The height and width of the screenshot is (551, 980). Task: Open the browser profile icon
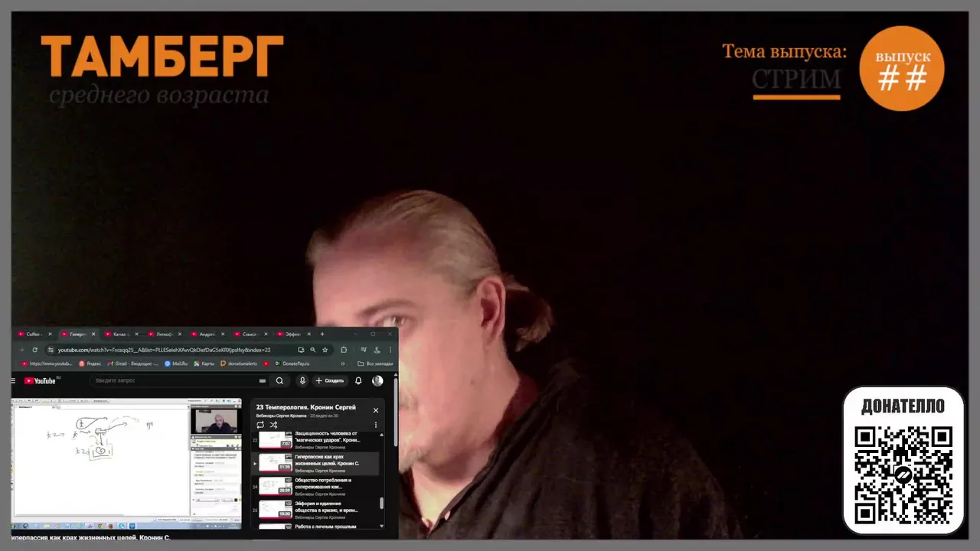coord(377,350)
